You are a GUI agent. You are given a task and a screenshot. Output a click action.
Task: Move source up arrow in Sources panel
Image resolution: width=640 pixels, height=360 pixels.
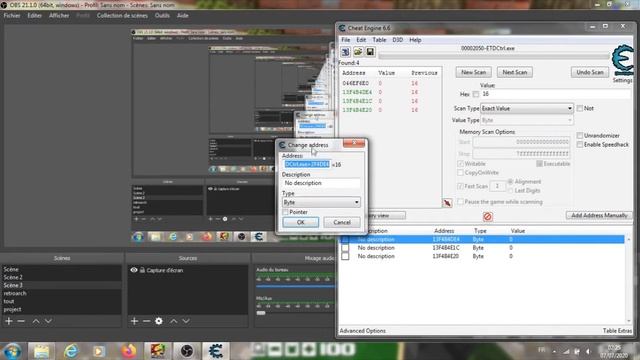[173, 321]
